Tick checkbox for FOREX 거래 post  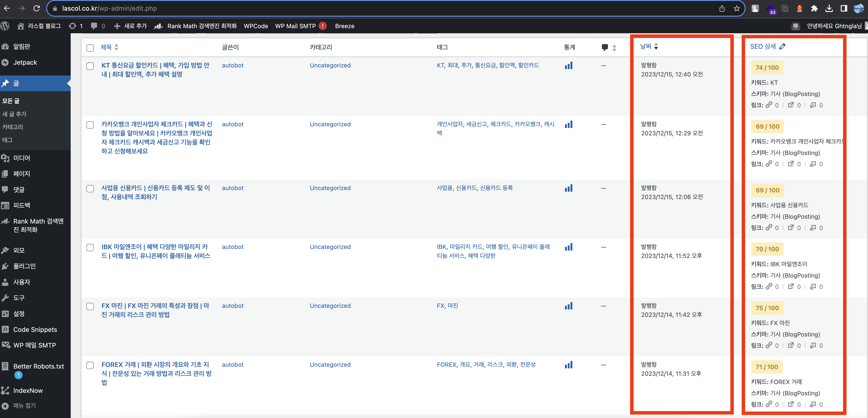click(90, 365)
